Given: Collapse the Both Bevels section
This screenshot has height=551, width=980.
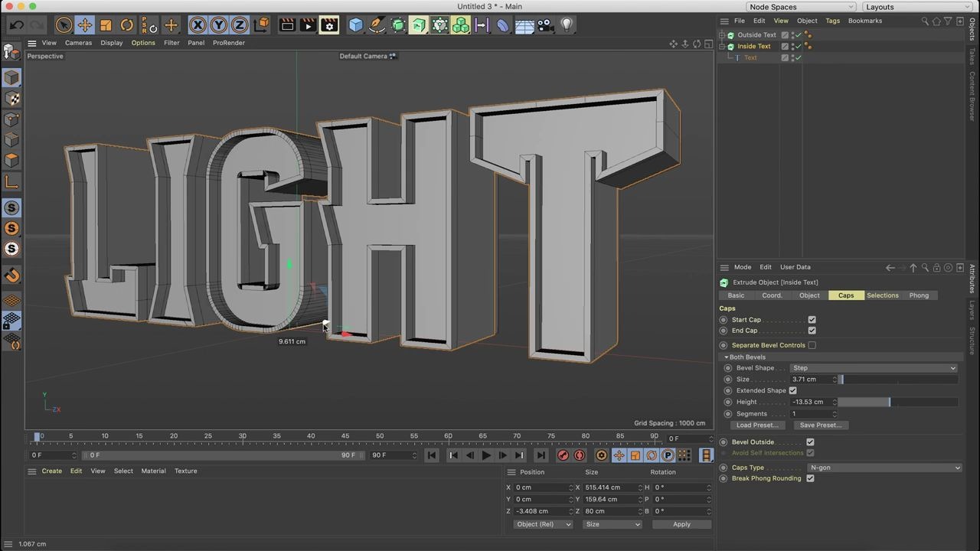Looking at the screenshot, I should (726, 357).
